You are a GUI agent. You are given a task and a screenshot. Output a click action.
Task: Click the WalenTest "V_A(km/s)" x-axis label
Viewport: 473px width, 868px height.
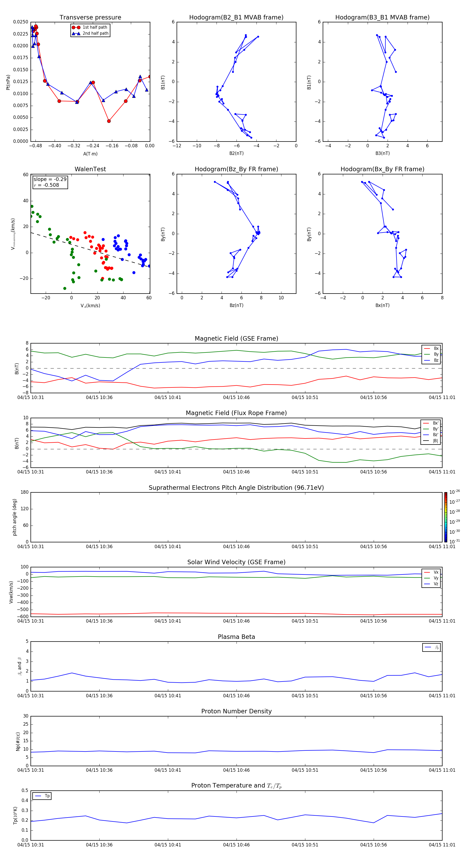pyautogui.click(x=90, y=306)
